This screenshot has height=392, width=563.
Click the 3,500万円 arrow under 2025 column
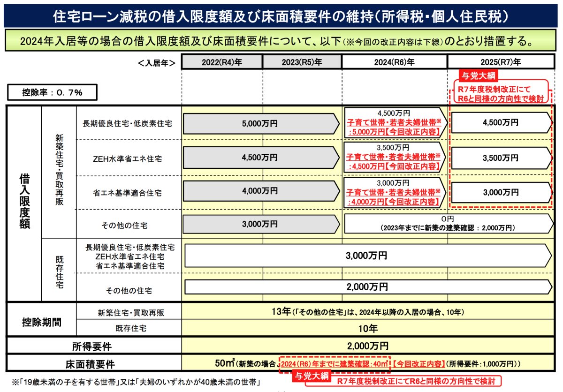coord(501,158)
